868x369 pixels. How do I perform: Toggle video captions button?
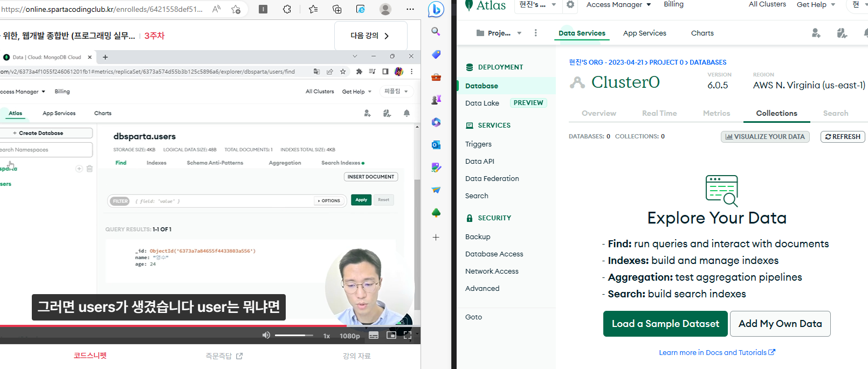[x=374, y=335]
